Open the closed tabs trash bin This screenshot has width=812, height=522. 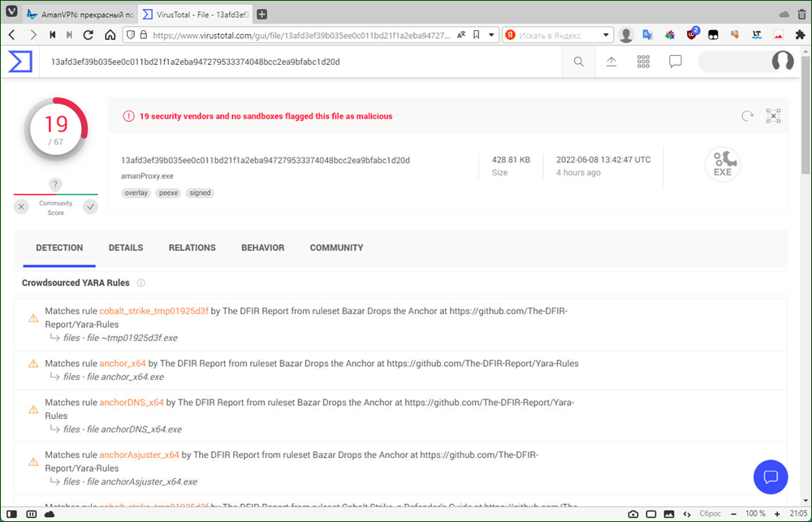[801, 15]
